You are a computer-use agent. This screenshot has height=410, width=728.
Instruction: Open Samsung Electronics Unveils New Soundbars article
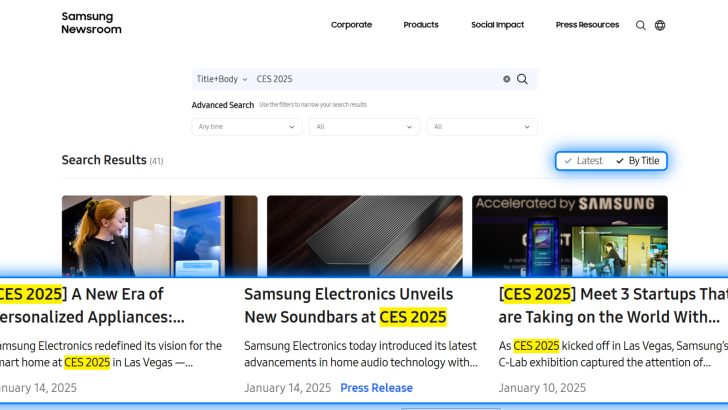tap(348, 306)
